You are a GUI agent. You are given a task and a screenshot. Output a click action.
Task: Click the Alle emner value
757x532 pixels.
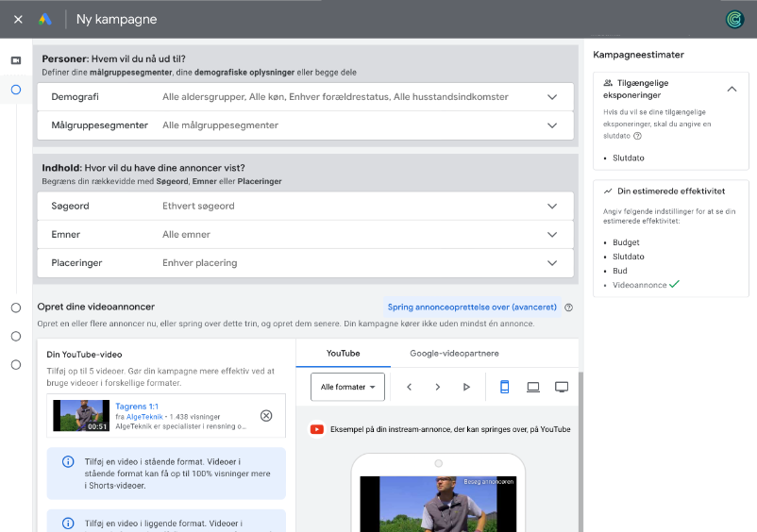(186, 235)
